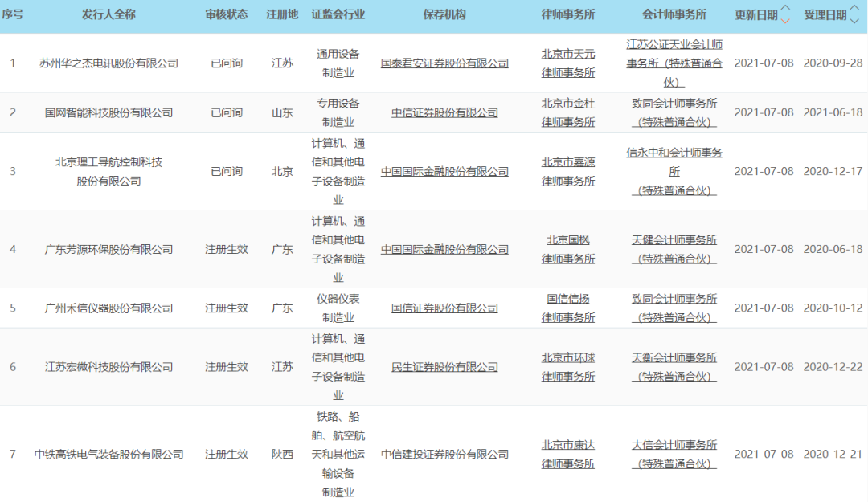Click 已问询 status in 苏州华之杰 row
This screenshot has height=502, width=868.
coord(227,63)
